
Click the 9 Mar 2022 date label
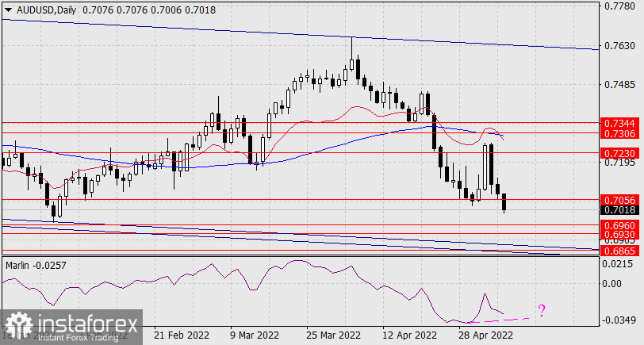255,335
